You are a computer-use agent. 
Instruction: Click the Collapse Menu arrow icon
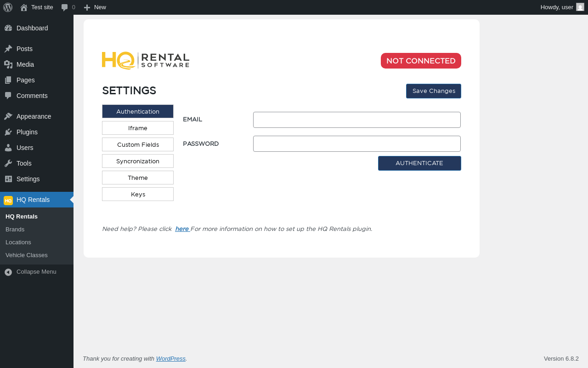(8, 272)
